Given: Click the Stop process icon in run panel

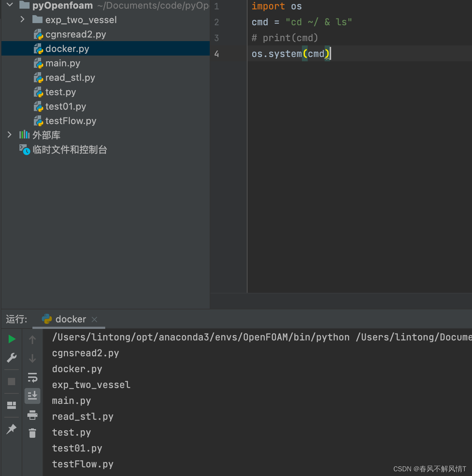Looking at the screenshot, I should pyautogui.click(x=12, y=381).
